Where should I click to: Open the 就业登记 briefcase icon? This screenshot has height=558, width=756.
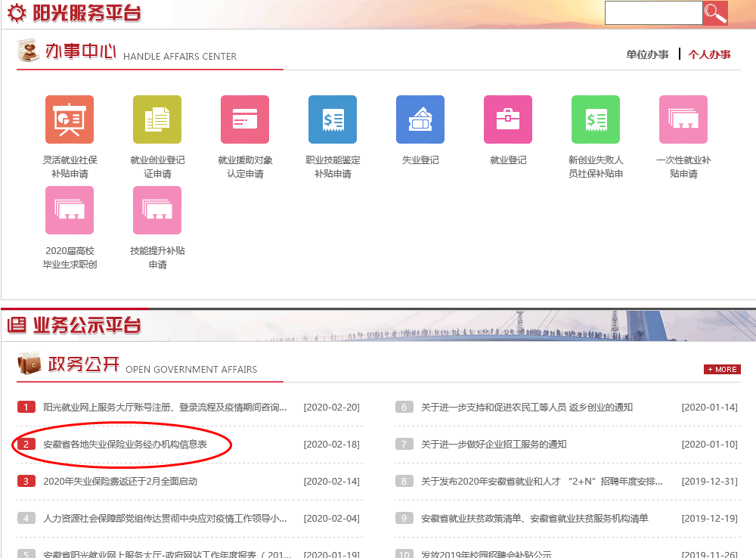click(508, 119)
